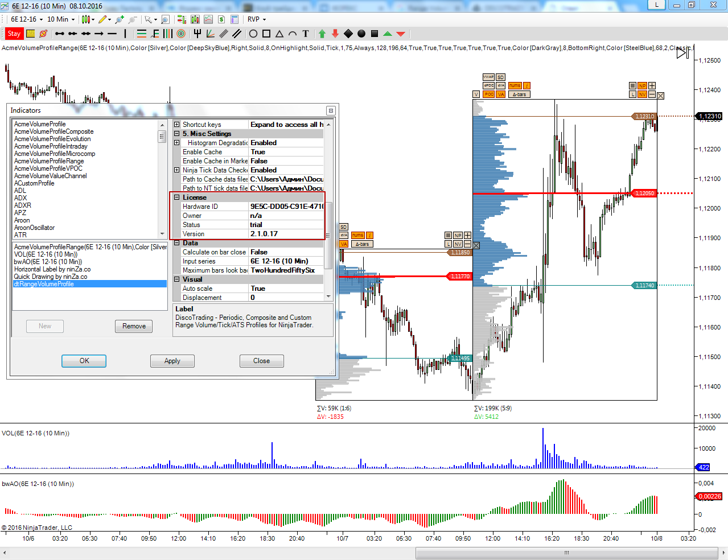728x560 pixels.
Task: Click the red Stay button
Action: (14, 34)
